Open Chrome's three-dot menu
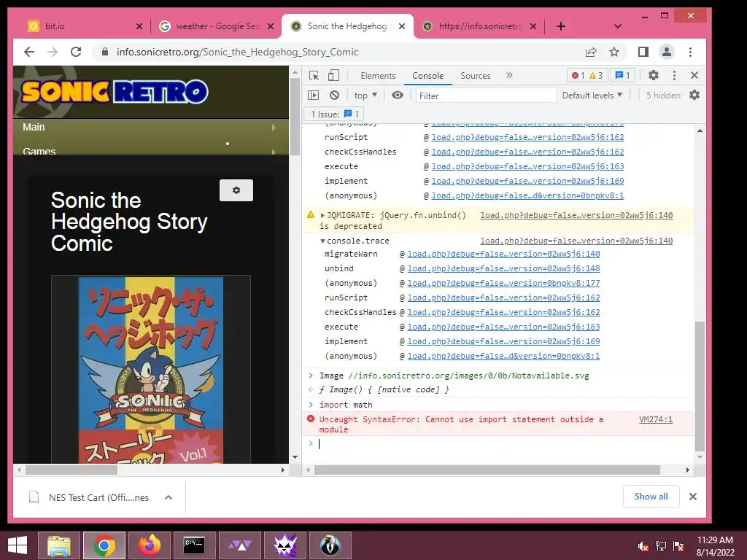 click(x=690, y=52)
